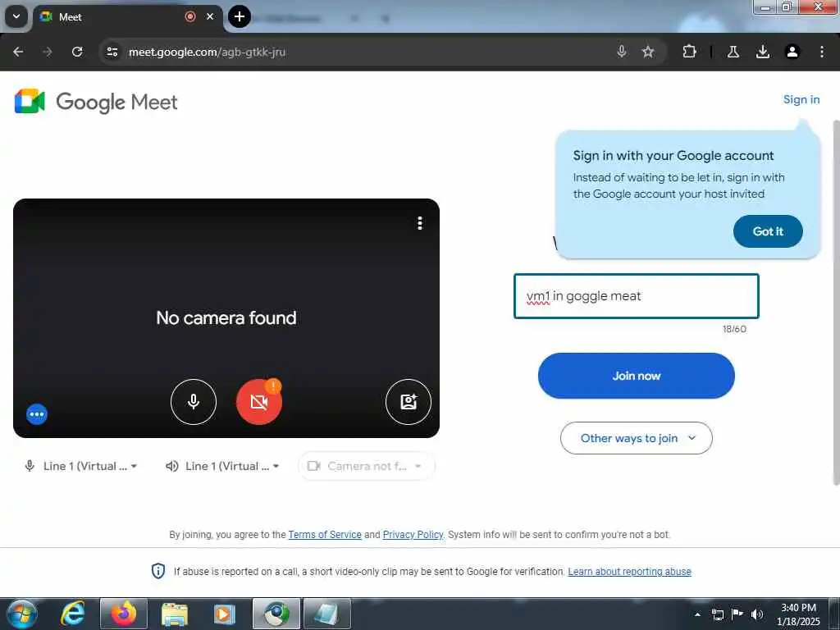This screenshot has width=840, height=630.
Task: Launch Internet Explorer from taskbar
Action: (72, 614)
